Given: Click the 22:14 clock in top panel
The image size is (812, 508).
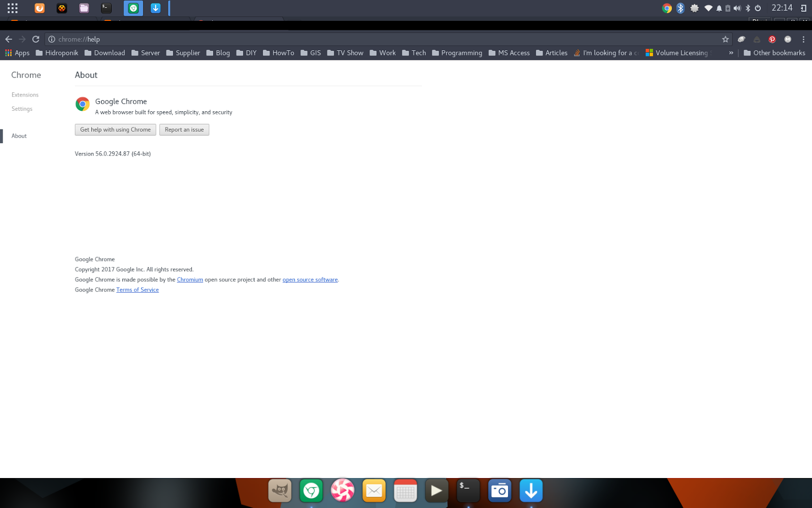Looking at the screenshot, I should pos(782,8).
